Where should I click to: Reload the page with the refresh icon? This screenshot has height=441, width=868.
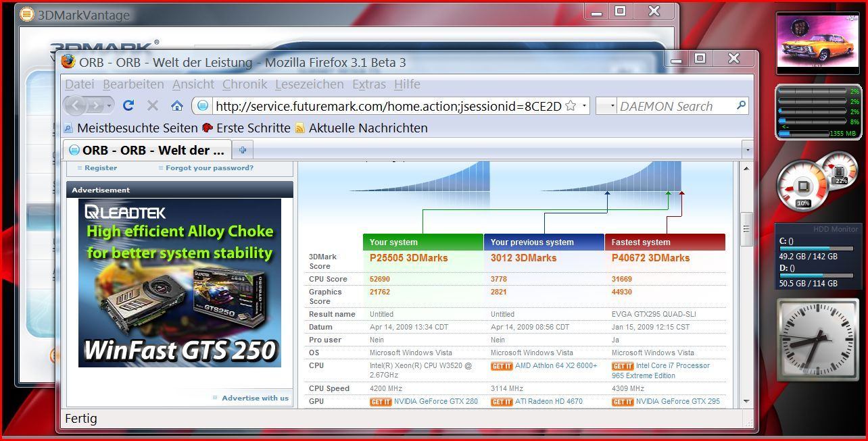pos(128,105)
